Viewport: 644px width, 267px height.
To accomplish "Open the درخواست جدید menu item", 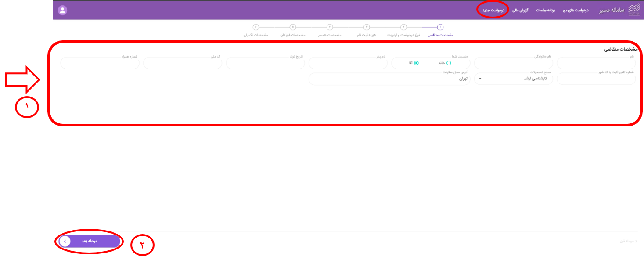I will click(493, 10).
